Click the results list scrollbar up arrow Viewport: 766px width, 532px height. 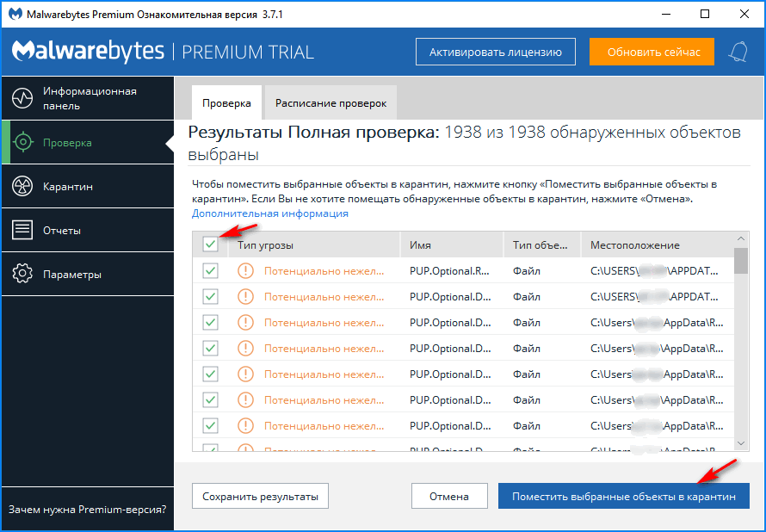tap(741, 239)
